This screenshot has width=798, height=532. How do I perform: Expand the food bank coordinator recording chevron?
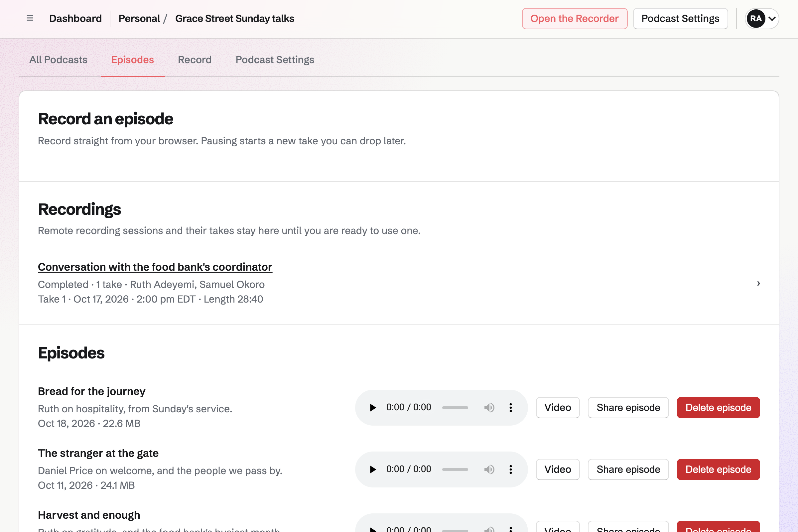pyautogui.click(x=758, y=283)
